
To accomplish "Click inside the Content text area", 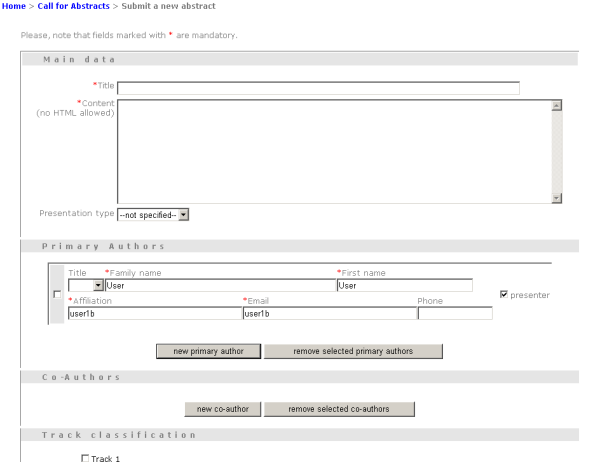I will pyautogui.click(x=334, y=152).
